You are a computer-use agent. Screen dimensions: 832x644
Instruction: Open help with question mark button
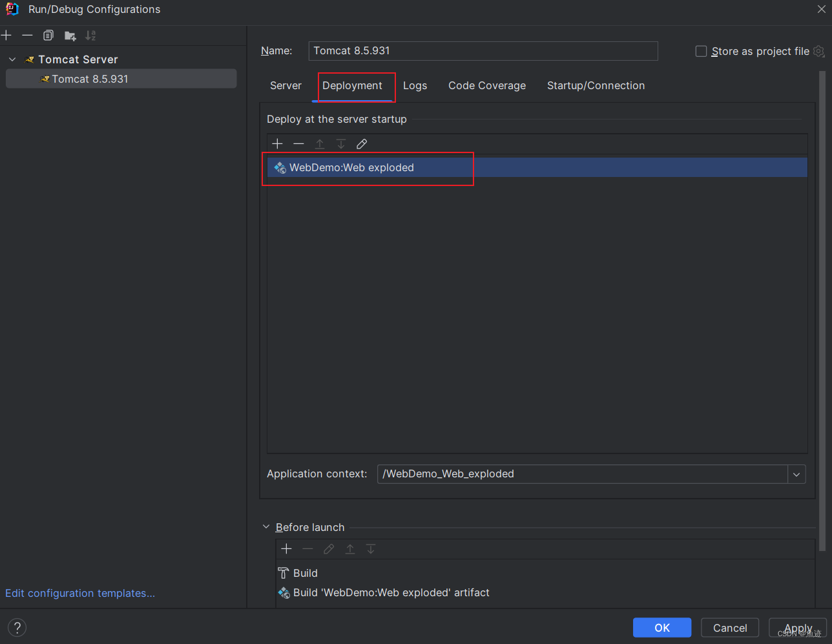point(17,627)
